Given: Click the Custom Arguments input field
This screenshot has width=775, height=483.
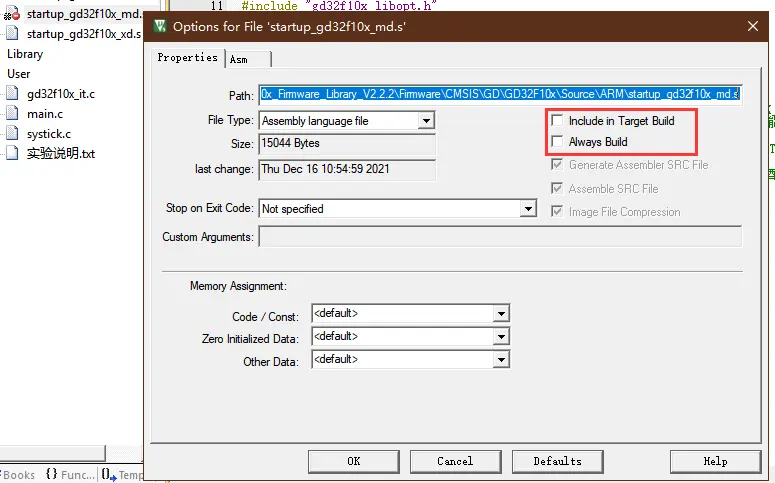Looking at the screenshot, I should [500, 236].
